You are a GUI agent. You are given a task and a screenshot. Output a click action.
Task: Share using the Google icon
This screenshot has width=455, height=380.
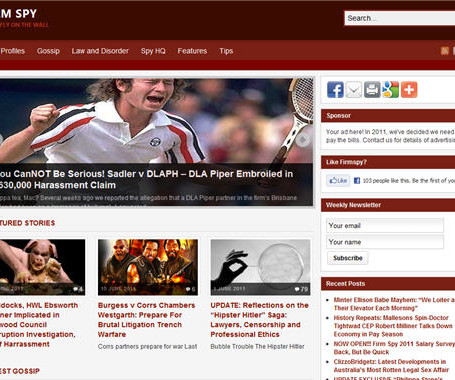(390, 90)
